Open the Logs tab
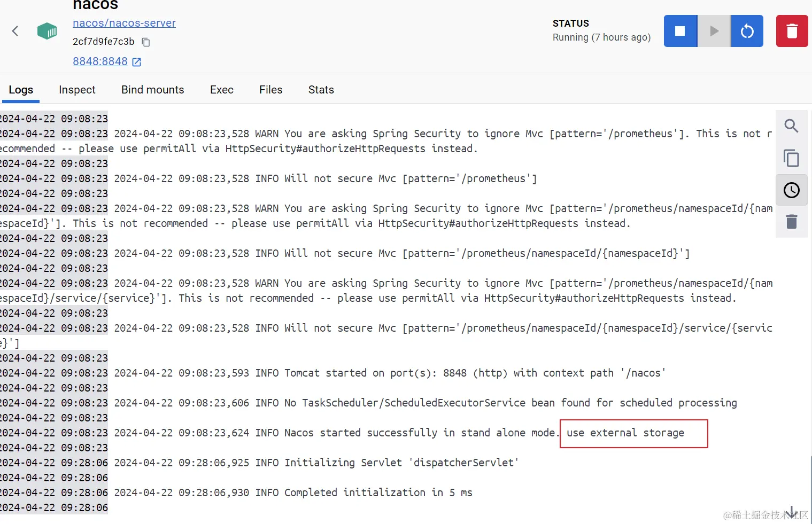Viewport: 812px width, 524px height. pyautogui.click(x=21, y=90)
